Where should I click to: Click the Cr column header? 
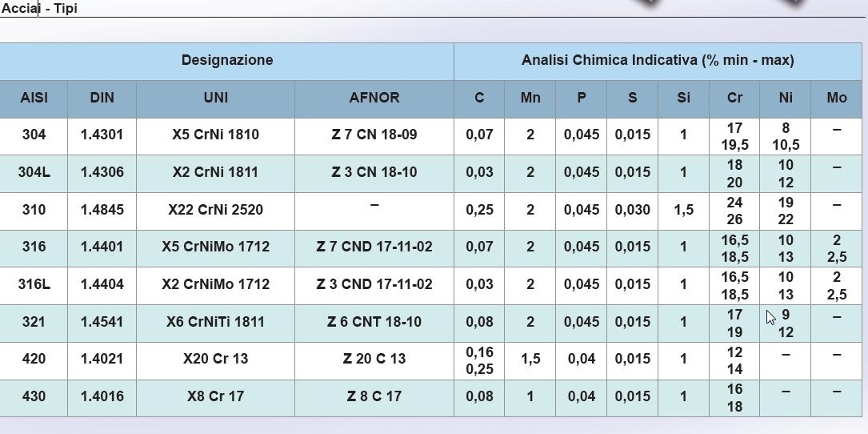coord(734,98)
